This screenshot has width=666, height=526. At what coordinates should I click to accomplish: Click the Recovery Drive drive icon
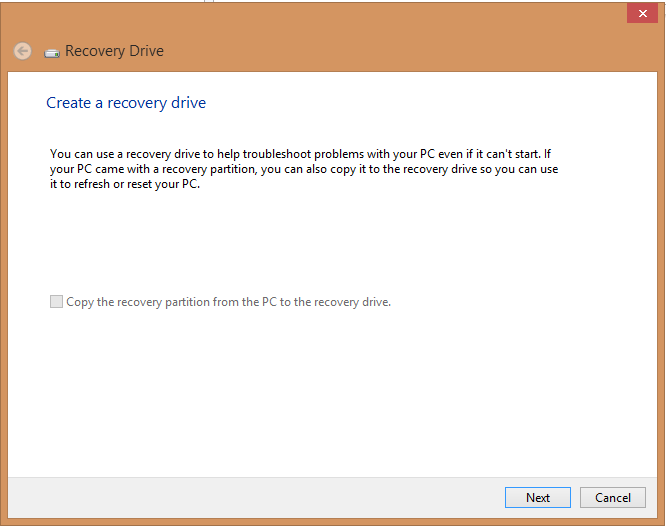pos(52,52)
